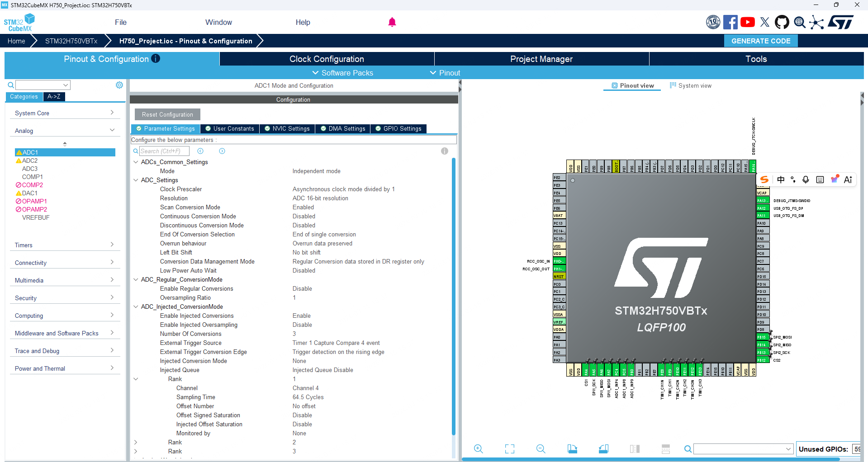
Task: Click the Sogou input method S icon
Action: 764,179
